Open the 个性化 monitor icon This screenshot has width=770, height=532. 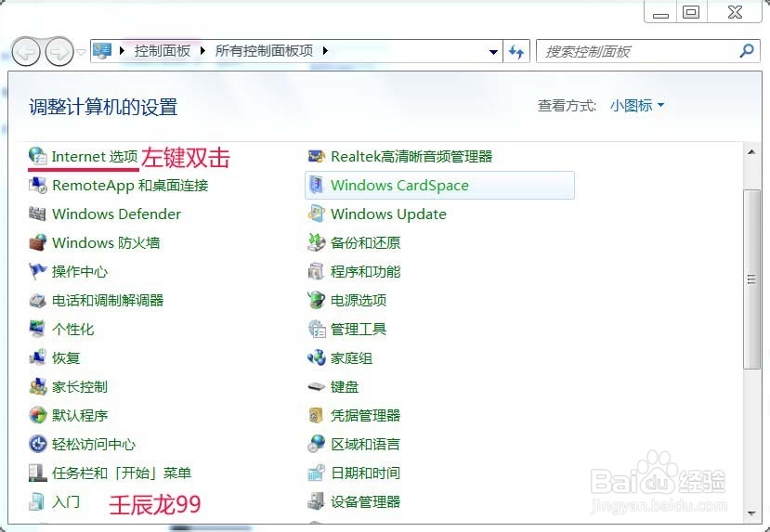[x=38, y=329]
